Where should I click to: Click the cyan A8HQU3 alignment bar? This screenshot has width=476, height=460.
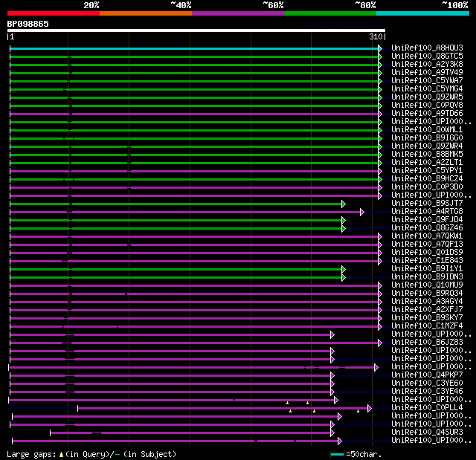(194, 48)
